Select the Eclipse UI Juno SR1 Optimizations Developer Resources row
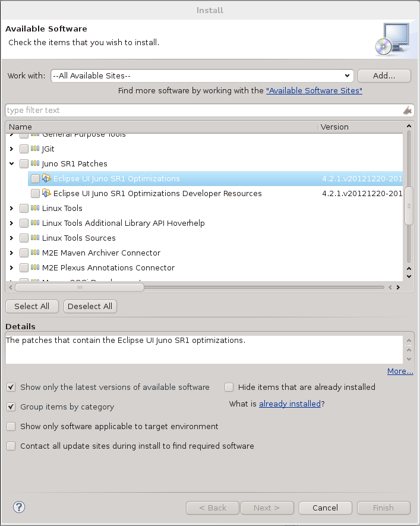 pos(216,194)
